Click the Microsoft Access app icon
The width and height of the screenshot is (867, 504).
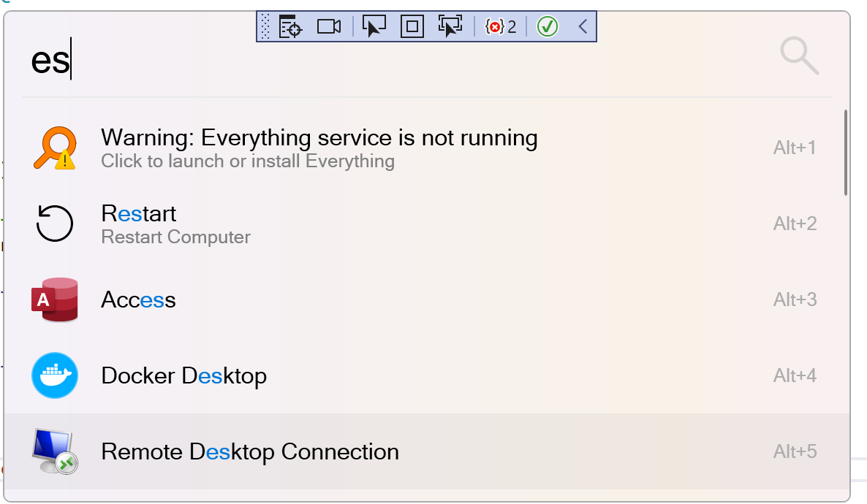pyautogui.click(x=55, y=299)
